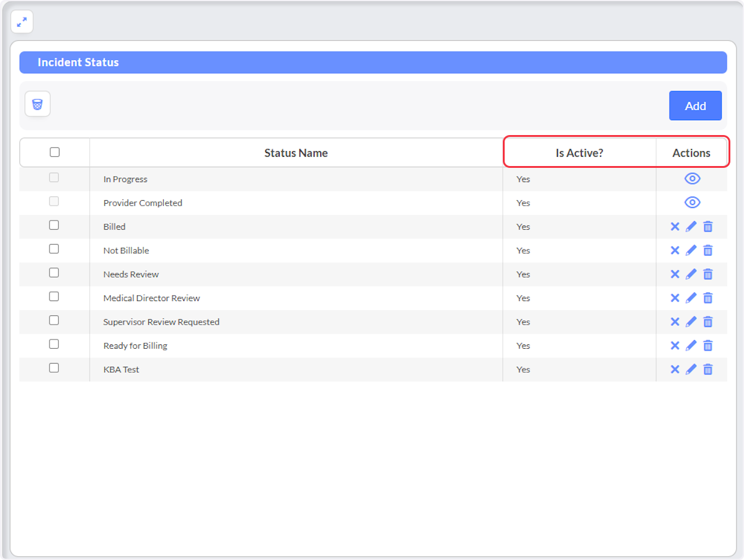Delete the Not Billable status
744x560 pixels.
click(x=708, y=250)
